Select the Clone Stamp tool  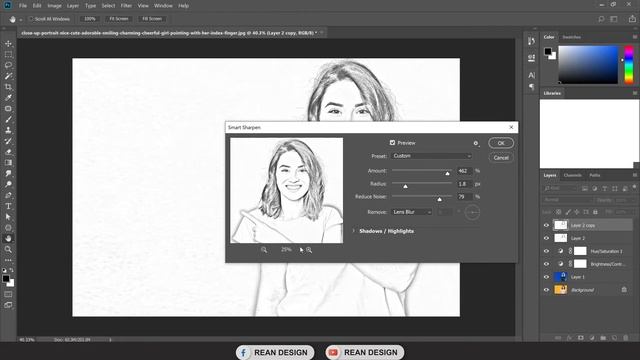pyautogui.click(x=8, y=130)
